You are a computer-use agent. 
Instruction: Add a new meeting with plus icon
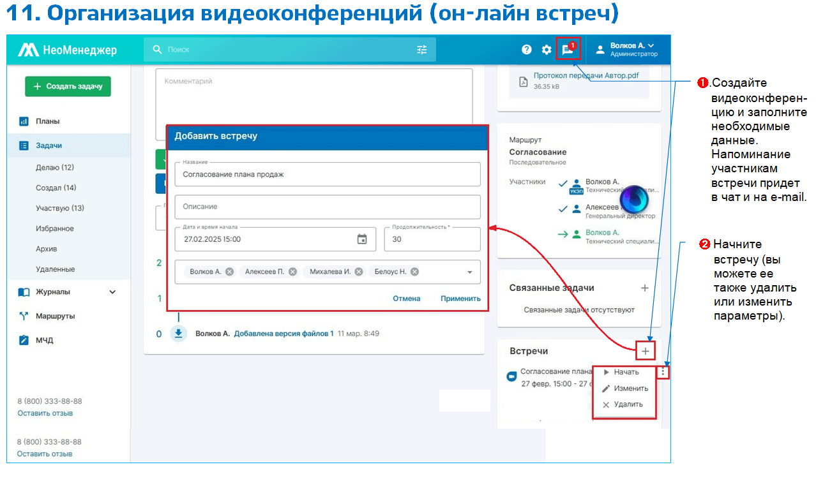(646, 350)
